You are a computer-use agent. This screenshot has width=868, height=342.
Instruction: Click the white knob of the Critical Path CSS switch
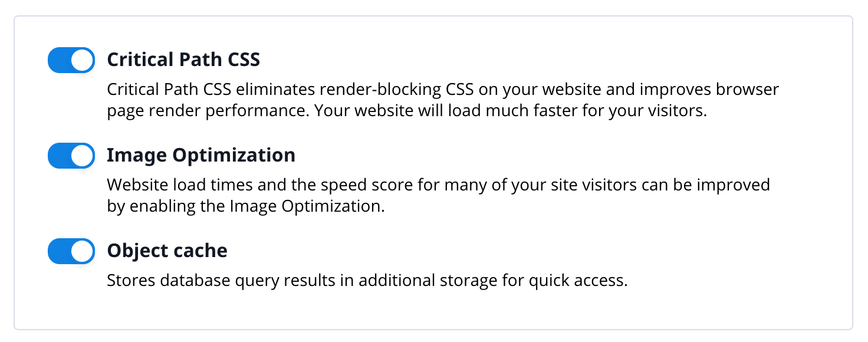pyautogui.click(x=83, y=60)
